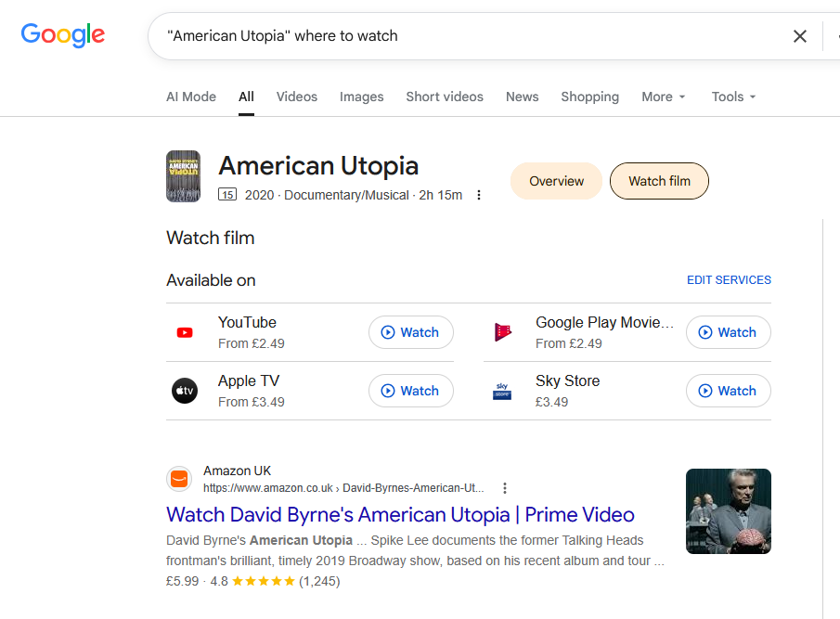Viewport: 840px width, 619px height.
Task: Click the amazon.co.uk URL breadcrumb
Action: [x=343, y=488]
